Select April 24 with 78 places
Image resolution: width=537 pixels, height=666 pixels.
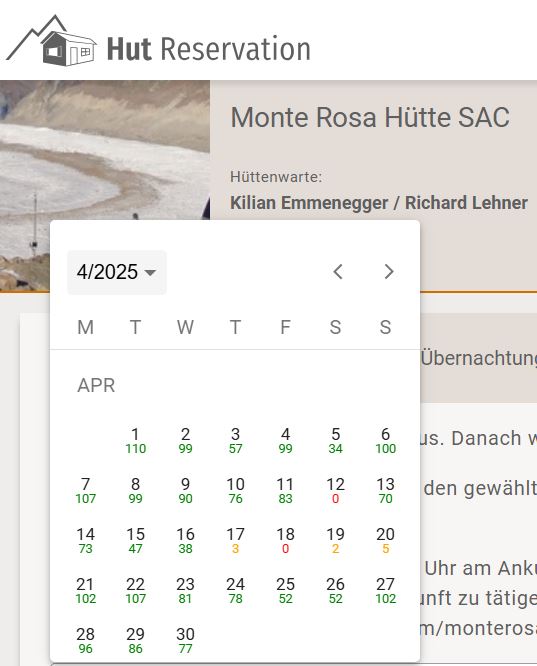[235, 591]
